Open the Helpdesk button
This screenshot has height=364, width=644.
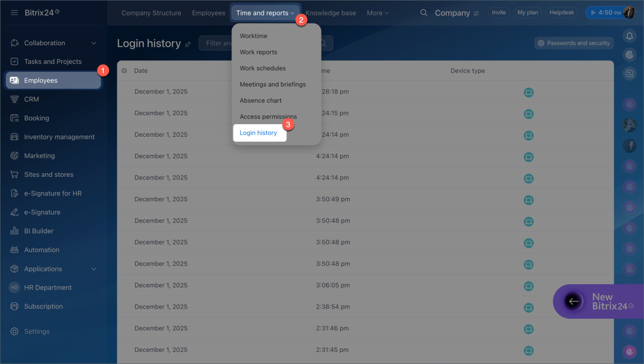[x=561, y=13]
